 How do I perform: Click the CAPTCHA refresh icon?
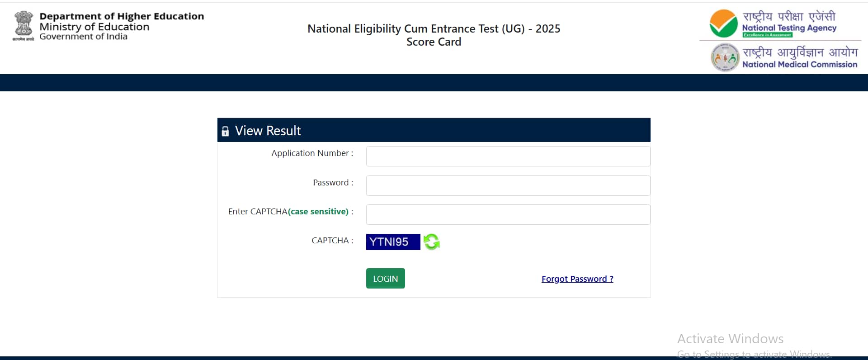[432, 242]
